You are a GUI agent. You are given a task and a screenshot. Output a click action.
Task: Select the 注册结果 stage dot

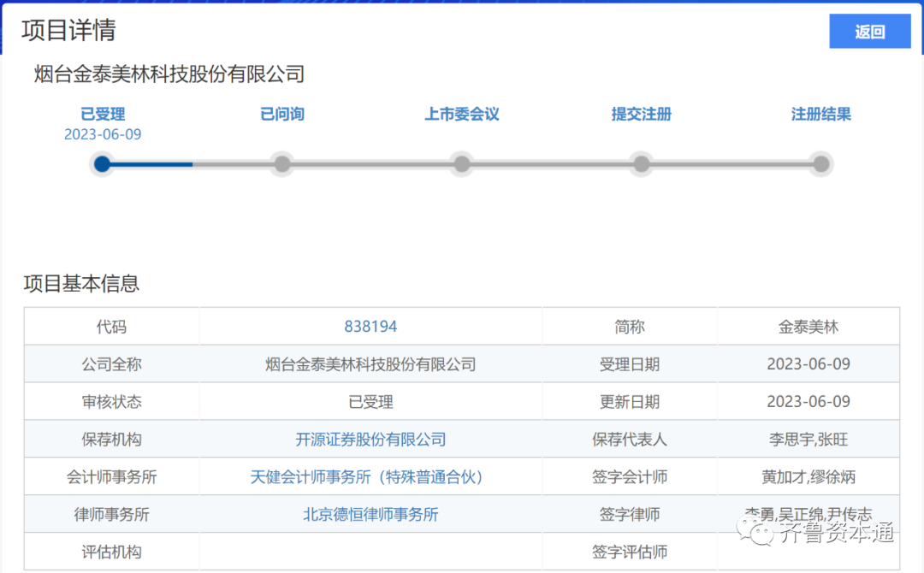pyautogui.click(x=821, y=163)
